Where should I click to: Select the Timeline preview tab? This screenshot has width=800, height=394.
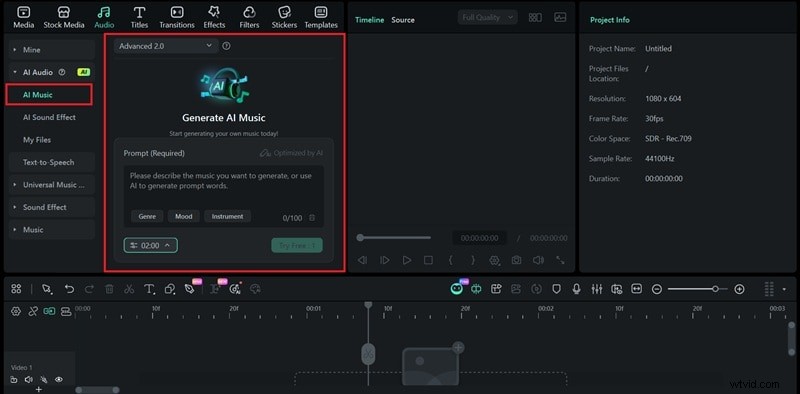pyautogui.click(x=369, y=20)
